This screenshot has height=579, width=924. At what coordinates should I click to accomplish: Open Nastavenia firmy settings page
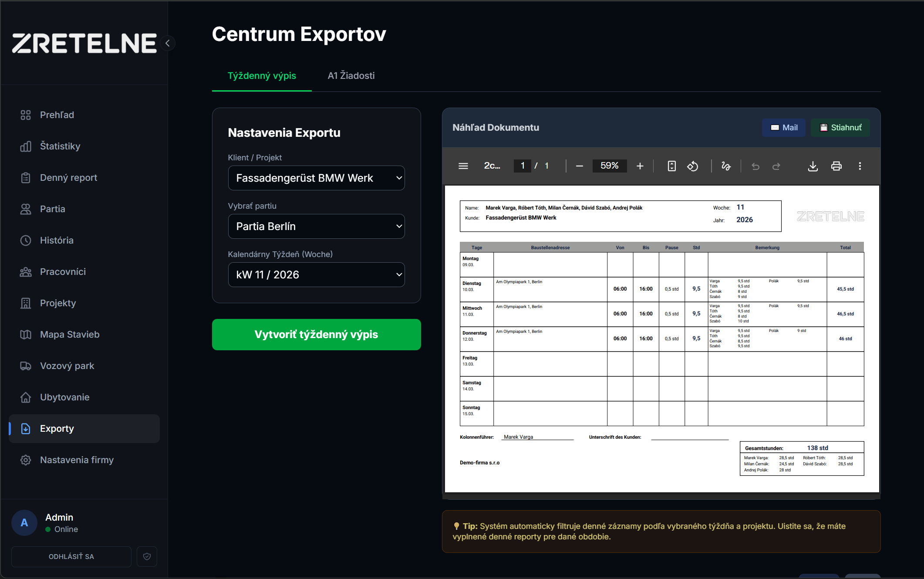[x=84, y=460]
